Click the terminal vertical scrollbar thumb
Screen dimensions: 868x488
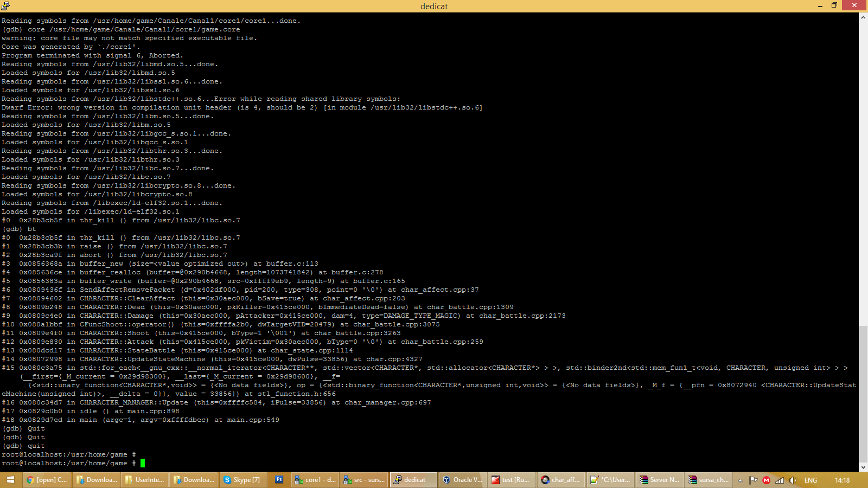pos(863,393)
